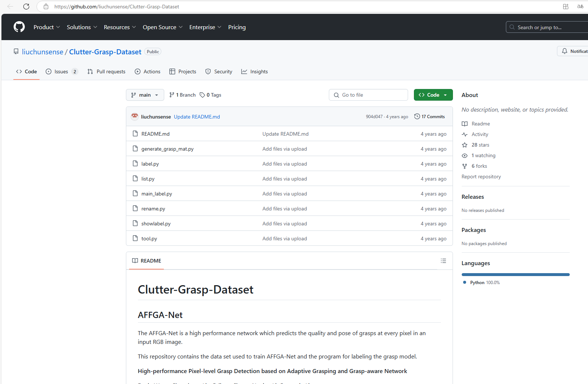The width and height of the screenshot is (588, 384).
Task: Expand the Enterprise menu
Action: 205,27
